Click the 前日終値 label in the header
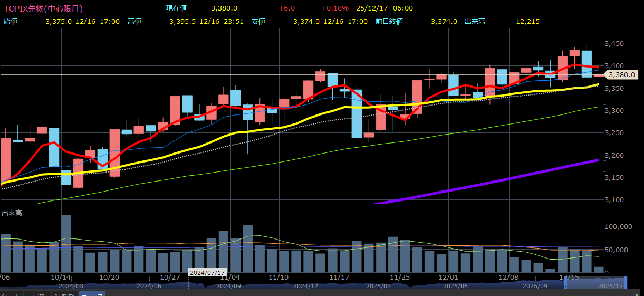 coord(389,22)
